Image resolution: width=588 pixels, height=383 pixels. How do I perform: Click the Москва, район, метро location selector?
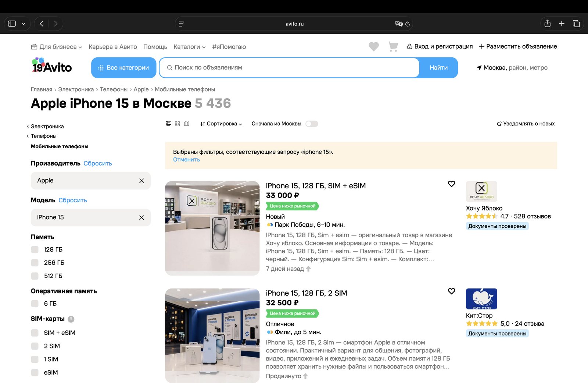(x=512, y=68)
